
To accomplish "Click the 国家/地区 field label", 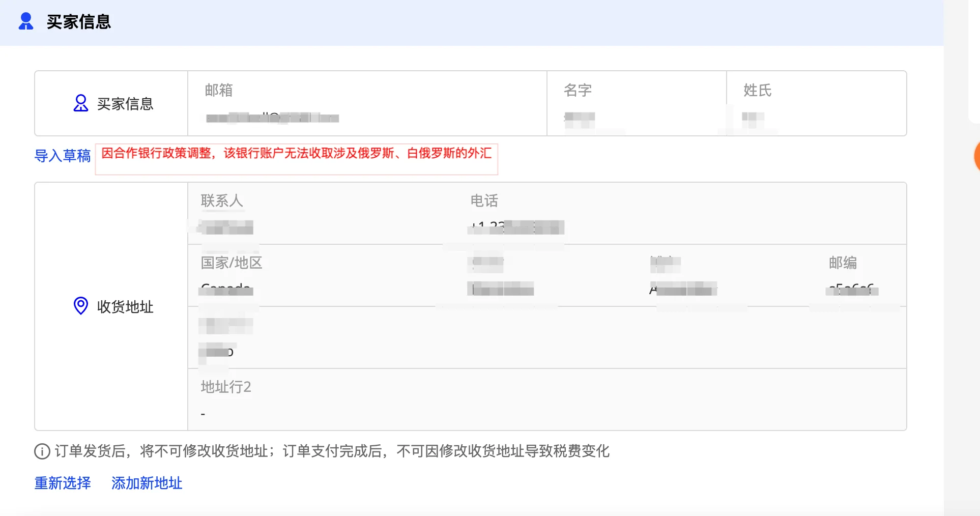I will tap(232, 263).
